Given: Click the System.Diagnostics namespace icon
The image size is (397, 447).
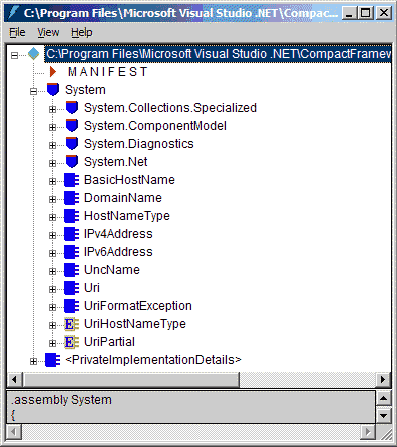Looking at the screenshot, I should [x=72, y=144].
